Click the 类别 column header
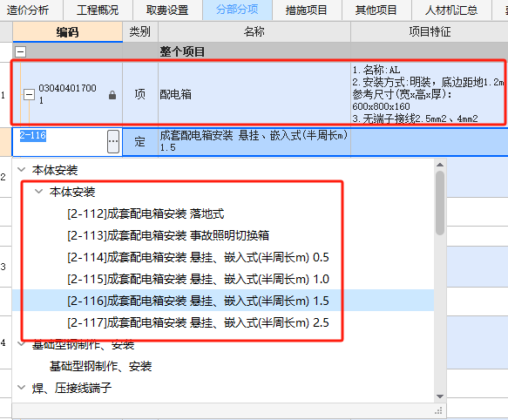508x420 pixels. point(140,31)
